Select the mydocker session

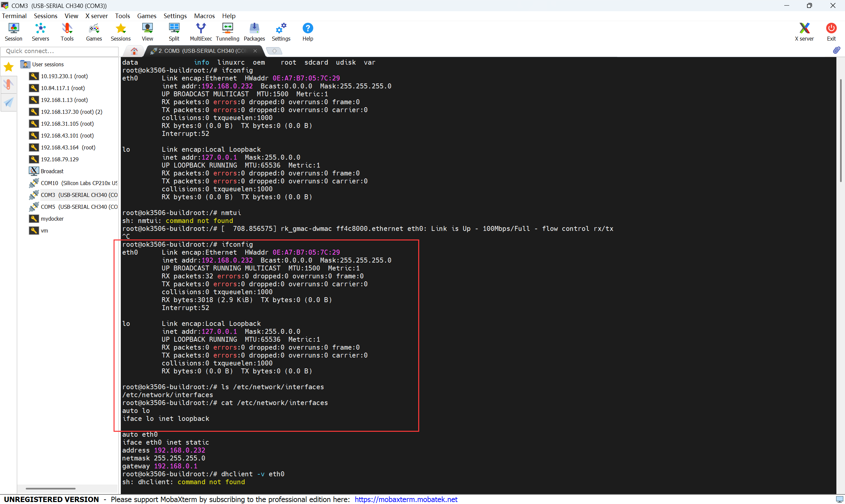tap(52, 219)
